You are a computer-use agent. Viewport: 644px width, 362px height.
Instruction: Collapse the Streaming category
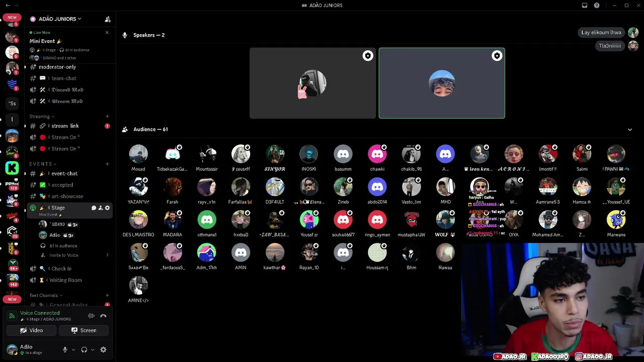tap(42, 117)
